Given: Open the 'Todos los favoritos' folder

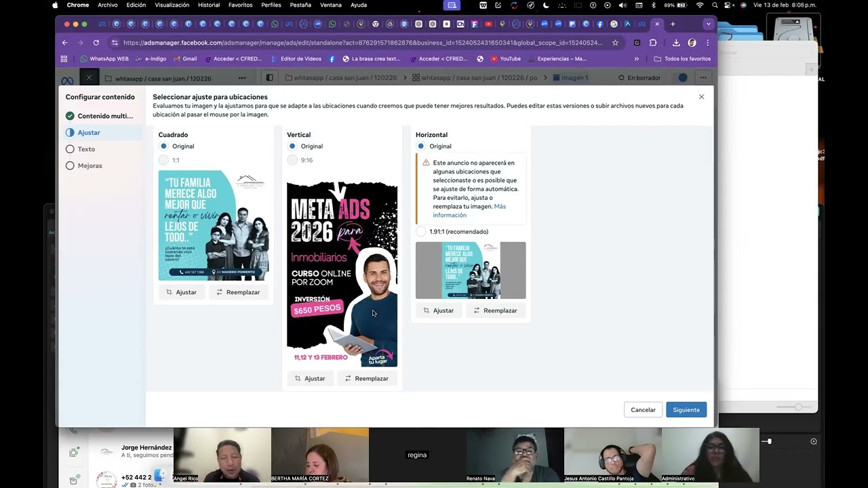Looking at the screenshot, I should 682,59.
